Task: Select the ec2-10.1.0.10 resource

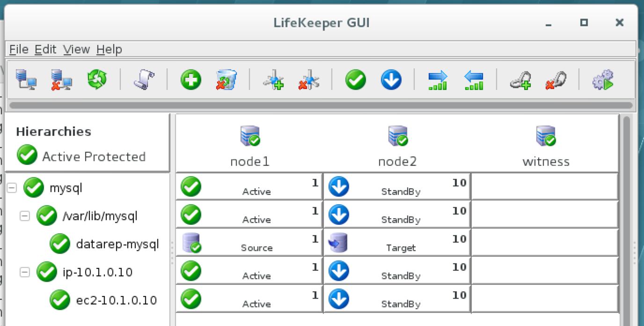Action: tap(116, 300)
